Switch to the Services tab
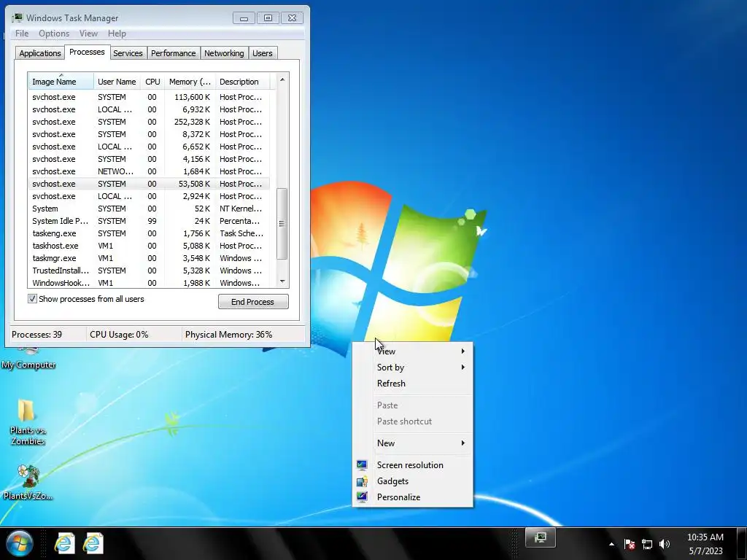 pos(128,53)
